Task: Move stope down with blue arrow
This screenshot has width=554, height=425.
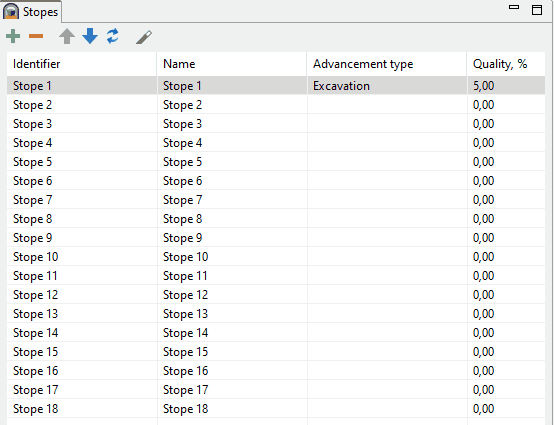Action: click(x=90, y=36)
